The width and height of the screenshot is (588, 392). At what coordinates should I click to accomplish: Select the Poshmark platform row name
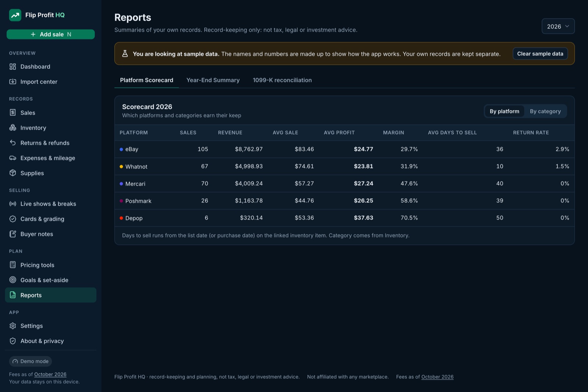click(x=138, y=201)
